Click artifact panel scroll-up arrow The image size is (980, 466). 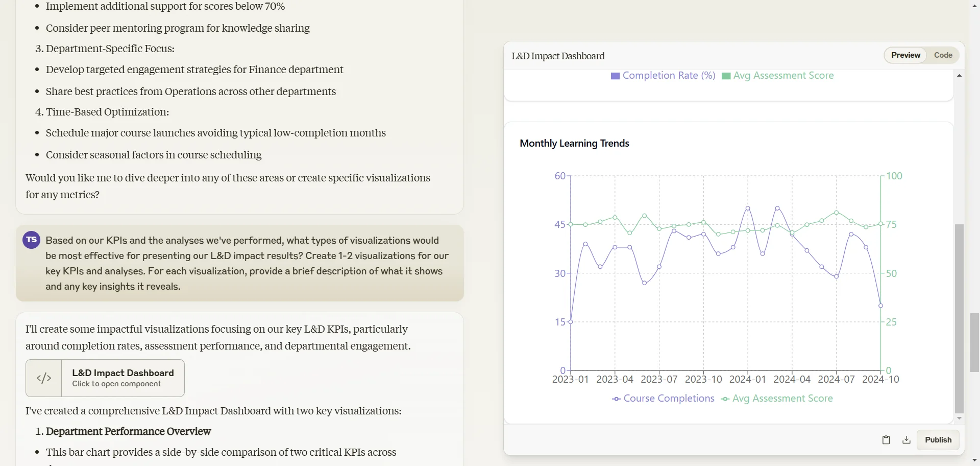[960, 76]
